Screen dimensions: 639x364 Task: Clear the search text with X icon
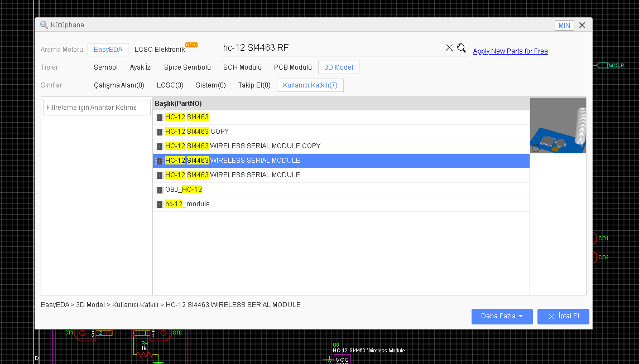[449, 47]
